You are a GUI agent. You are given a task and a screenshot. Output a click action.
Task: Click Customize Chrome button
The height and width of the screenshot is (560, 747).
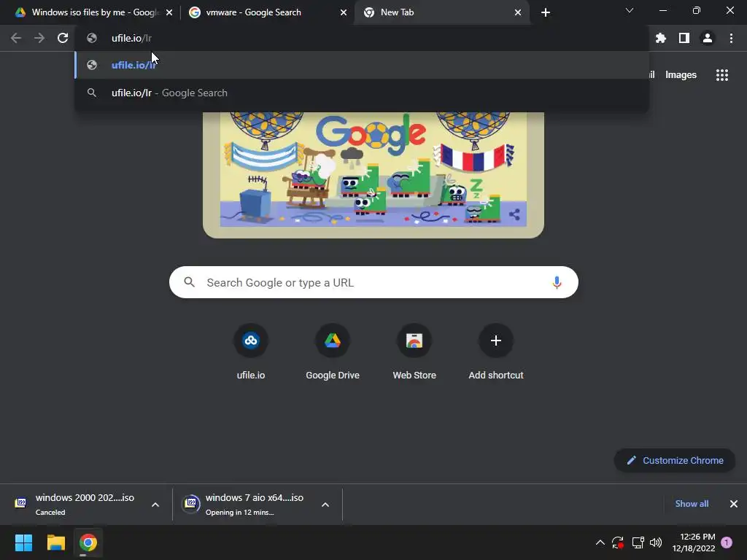point(675,461)
